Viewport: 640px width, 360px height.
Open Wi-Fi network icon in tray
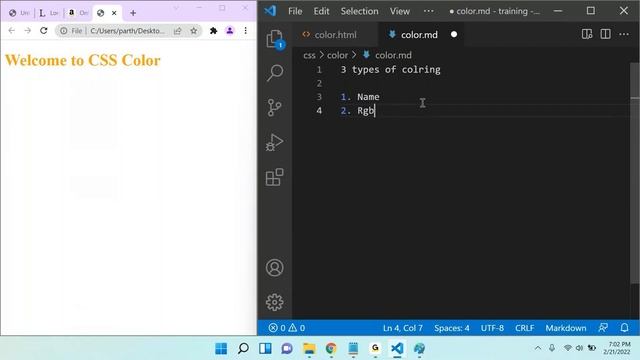click(567, 348)
